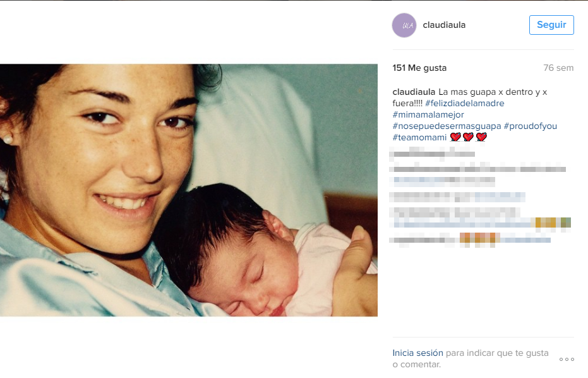The width and height of the screenshot is (588, 378).
Task: Click the 76 sem timestamp
Action: point(558,68)
